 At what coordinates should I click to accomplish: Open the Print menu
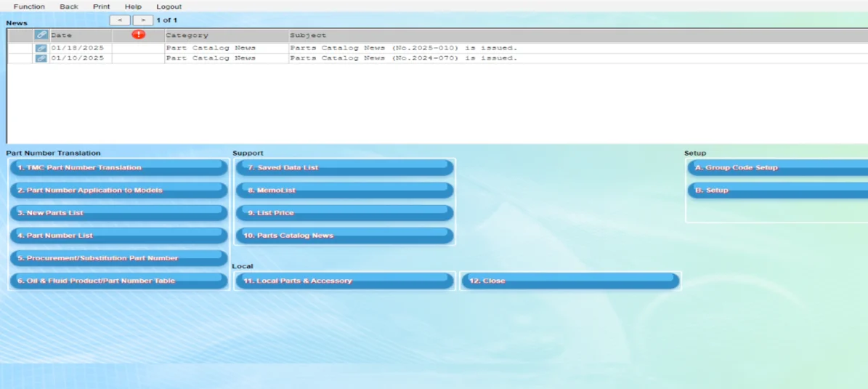coord(101,7)
